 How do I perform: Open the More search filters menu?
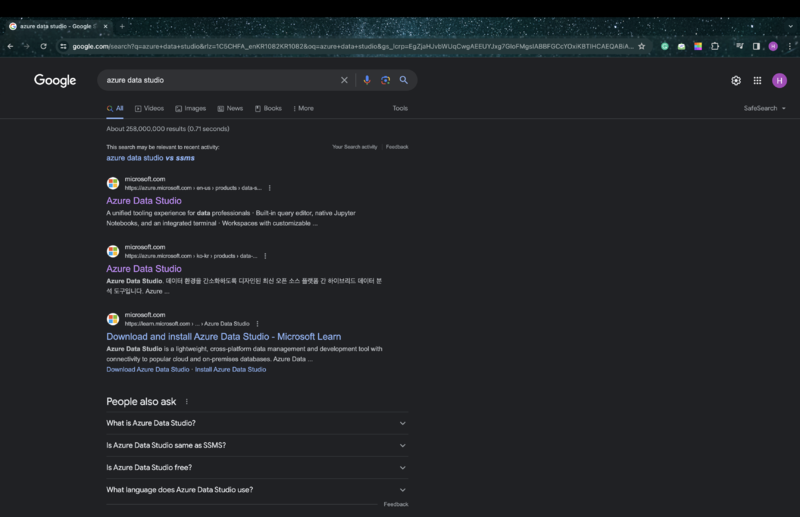click(x=303, y=108)
